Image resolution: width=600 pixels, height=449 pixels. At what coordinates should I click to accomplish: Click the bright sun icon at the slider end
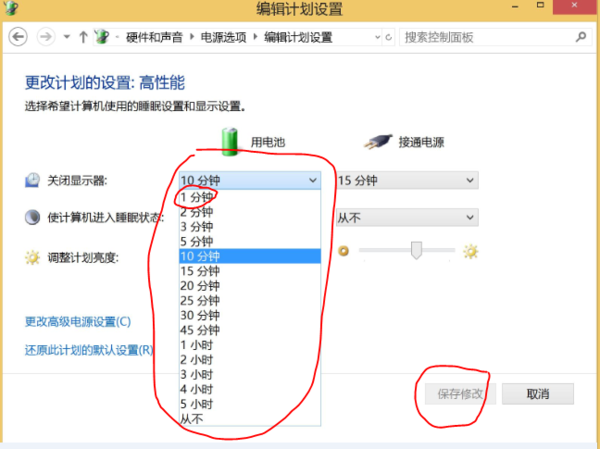pyautogui.click(x=470, y=251)
